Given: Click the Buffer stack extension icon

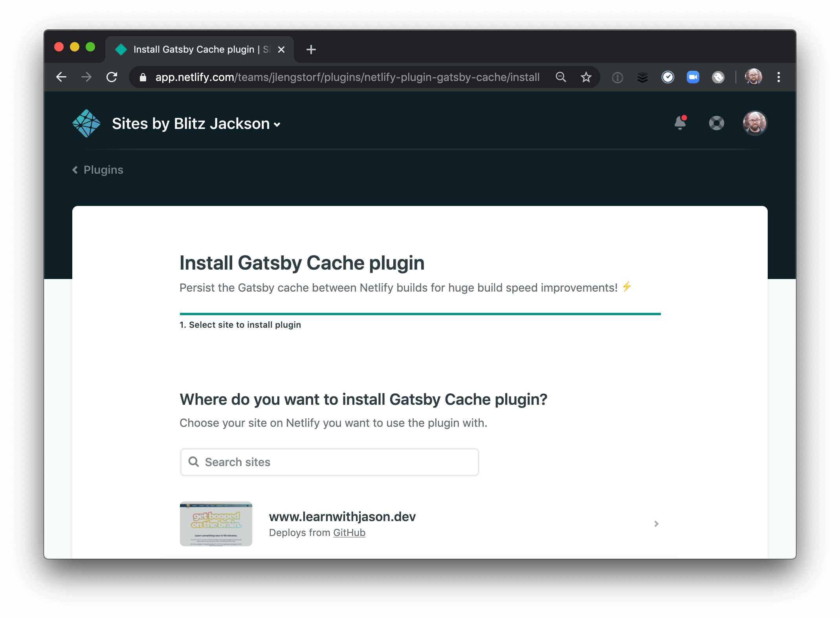Looking at the screenshot, I should [642, 77].
